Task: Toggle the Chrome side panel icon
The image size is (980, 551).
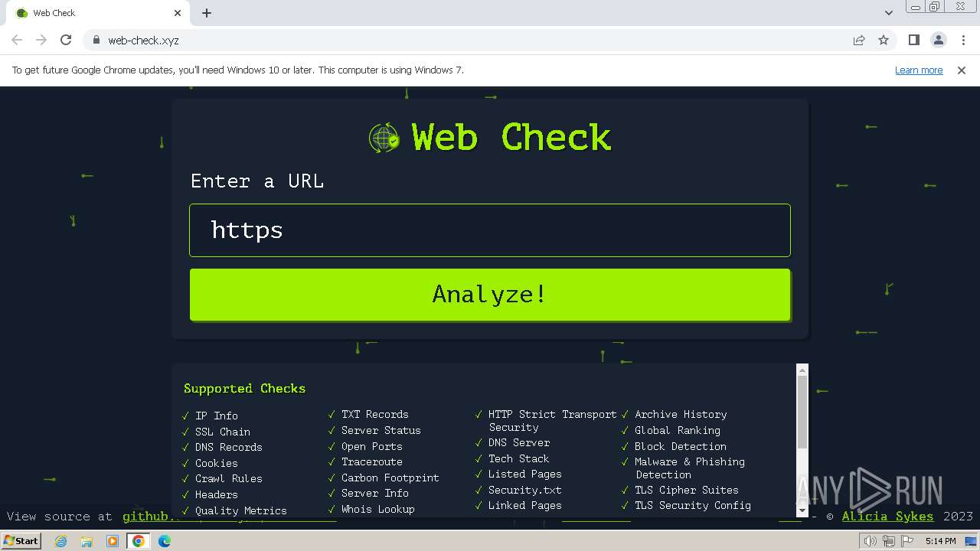Action: (x=913, y=40)
